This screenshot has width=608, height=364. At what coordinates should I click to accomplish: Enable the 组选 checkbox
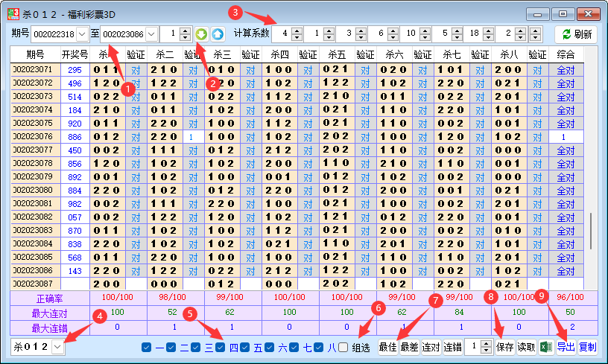343,347
